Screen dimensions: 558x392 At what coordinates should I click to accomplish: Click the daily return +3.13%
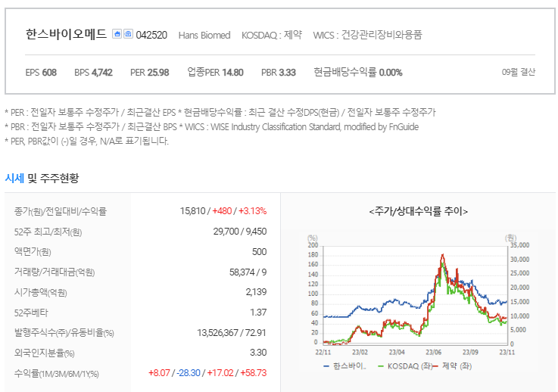click(252, 211)
